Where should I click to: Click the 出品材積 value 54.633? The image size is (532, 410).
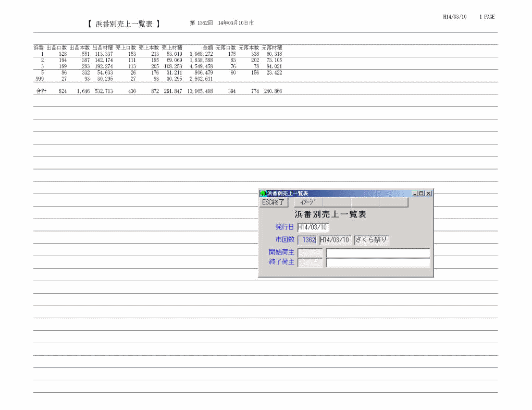105,73
